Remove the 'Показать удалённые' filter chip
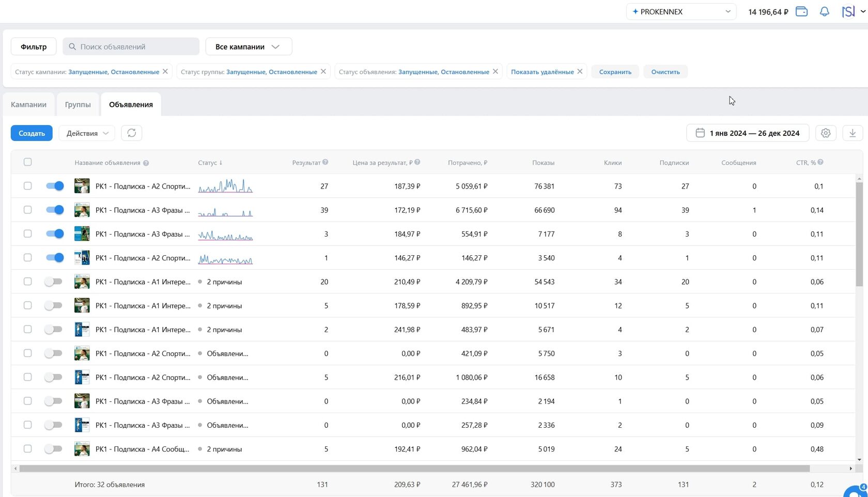 coord(580,72)
